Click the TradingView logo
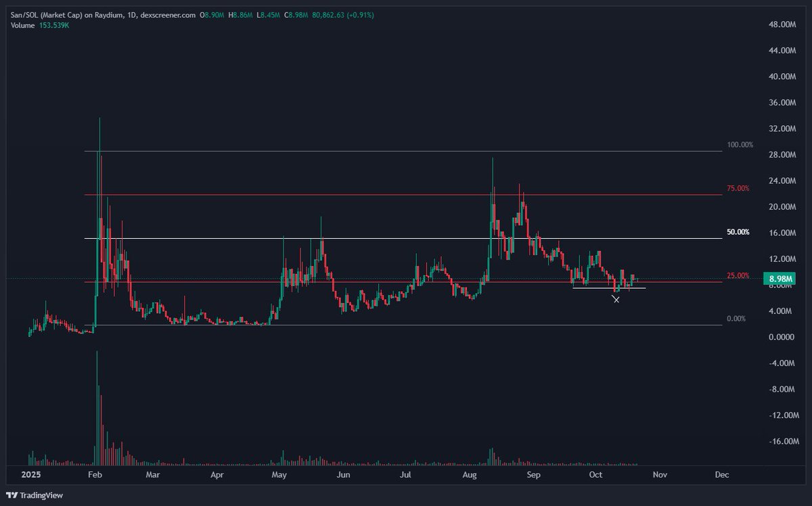Image resolution: width=812 pixels, height=506 pixels. coord(35,495)
